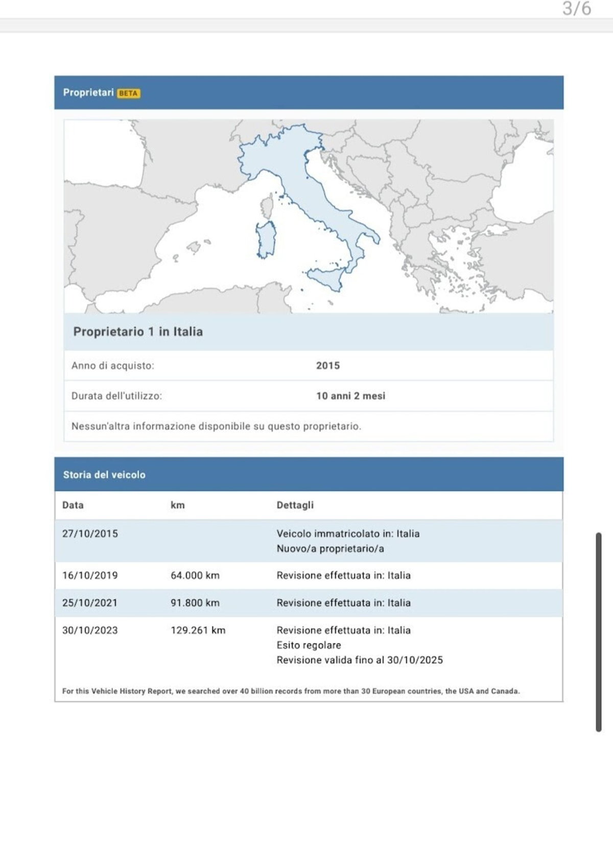The image size is (613, 868).
Task: Click the Vehicle History Report footnote
Action: [291, 691]
